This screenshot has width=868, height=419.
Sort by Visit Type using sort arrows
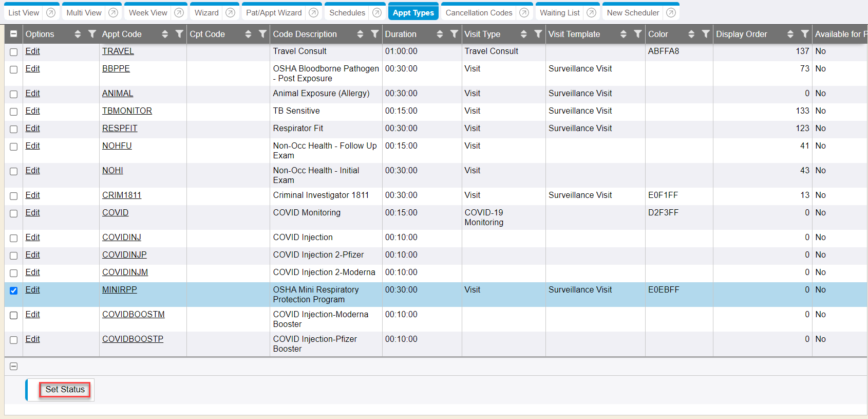point(523,34)
